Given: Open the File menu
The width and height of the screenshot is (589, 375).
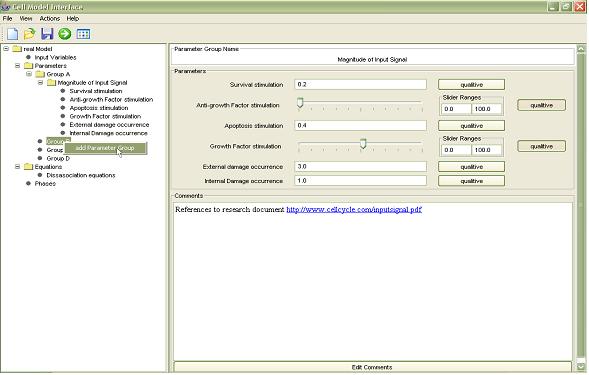Looking at the screenshot, I should coord(8,18).
